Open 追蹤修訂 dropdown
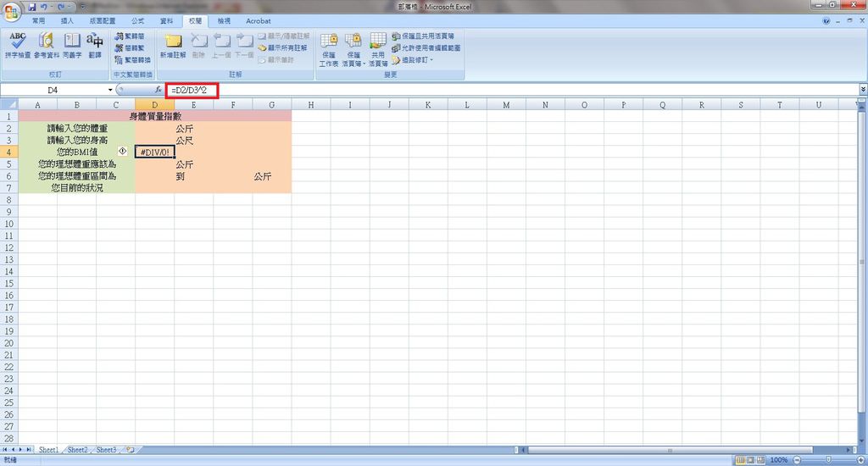This screenshot has width=868, height=466. point(413,60)
